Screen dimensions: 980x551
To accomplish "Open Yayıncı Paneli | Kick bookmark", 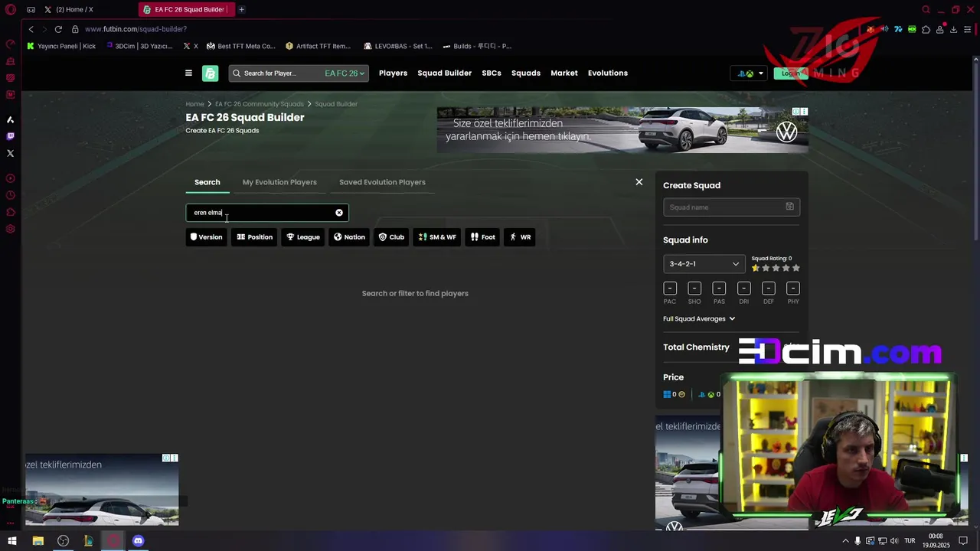I will pyautogui.click(x=61, y=46).
